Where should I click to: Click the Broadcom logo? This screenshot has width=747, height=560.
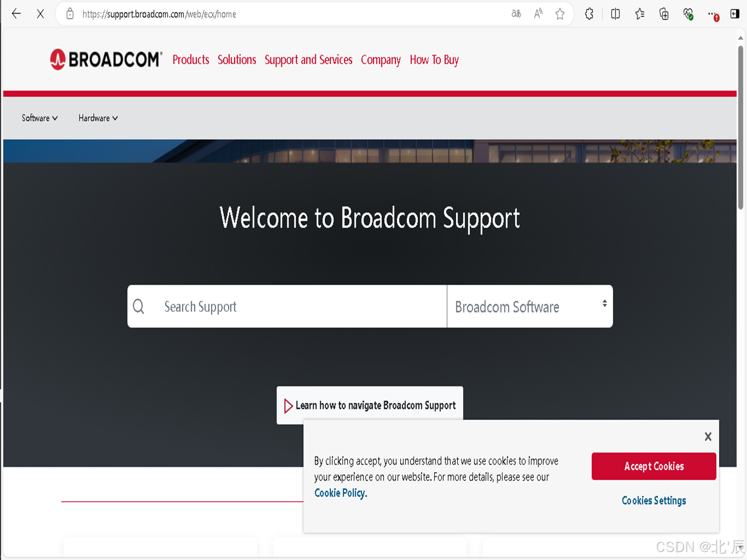click(x=106, y=60)
